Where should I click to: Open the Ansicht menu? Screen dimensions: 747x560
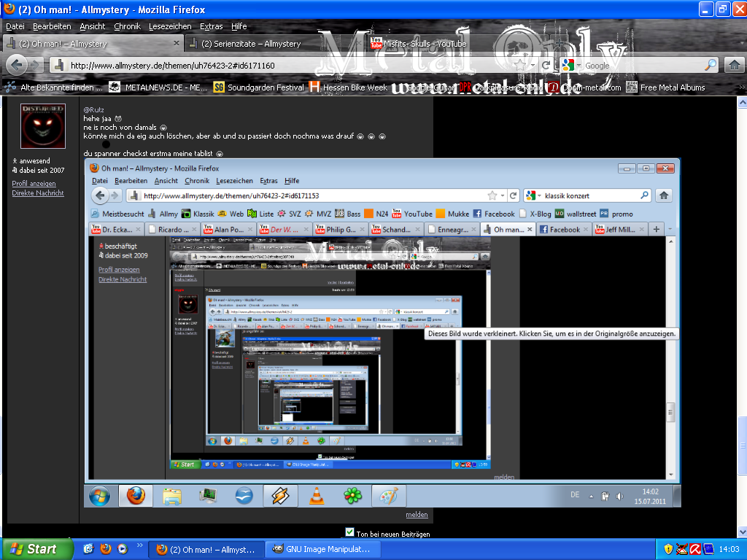click(93, 26)
